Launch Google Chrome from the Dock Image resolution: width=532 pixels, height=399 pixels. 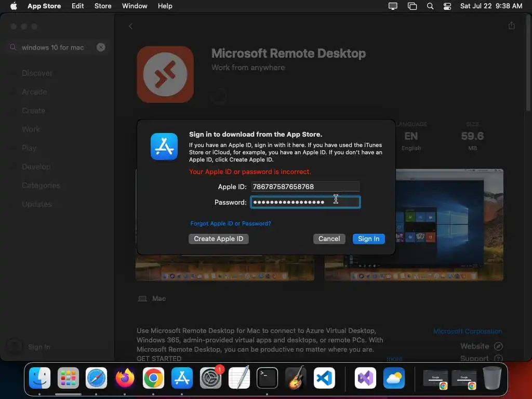click(x=153, y=378)
